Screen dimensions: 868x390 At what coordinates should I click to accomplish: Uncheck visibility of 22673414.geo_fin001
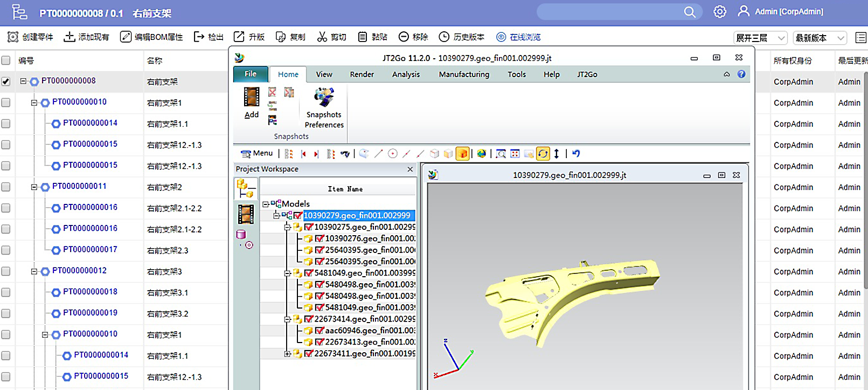coord(309,319)
